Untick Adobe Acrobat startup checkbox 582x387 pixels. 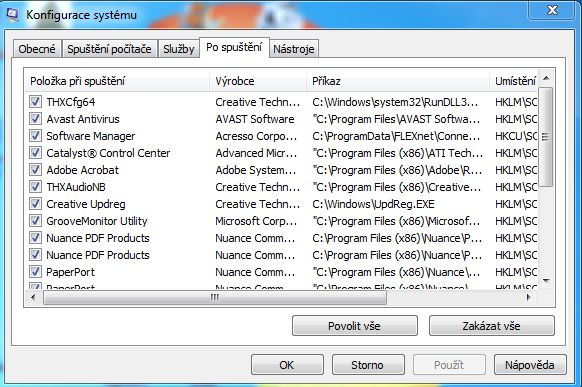(x=35, y=170)
